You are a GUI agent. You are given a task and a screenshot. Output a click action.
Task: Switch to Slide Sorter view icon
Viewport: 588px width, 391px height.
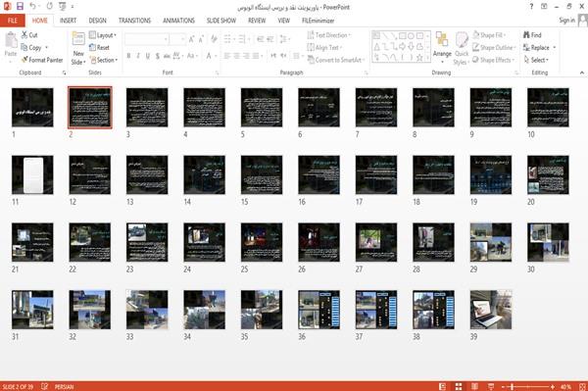459,386
